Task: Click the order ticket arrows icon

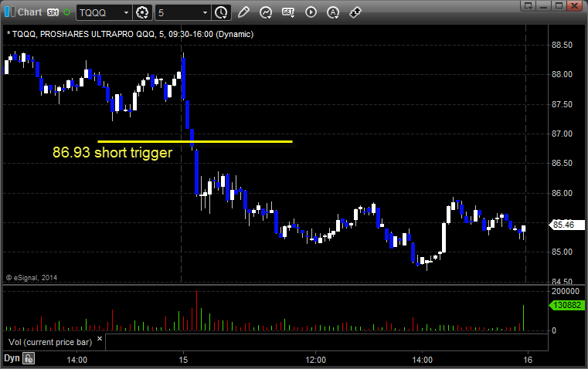Action: (x=355, y=12)
